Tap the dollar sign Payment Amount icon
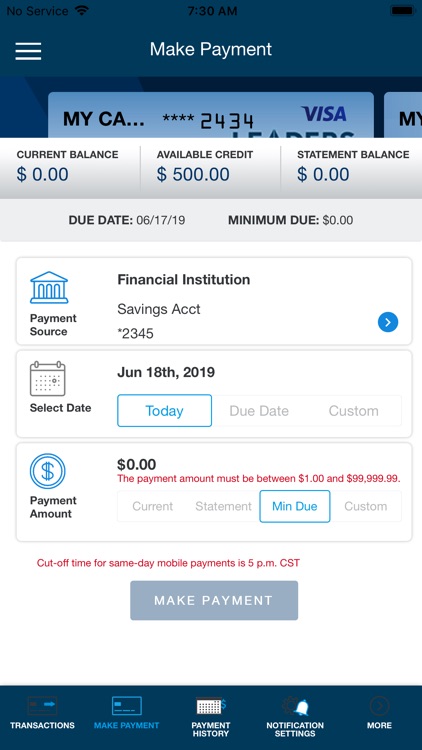The image size is (422, 750). pyautogui.click(x=48, y=471)
